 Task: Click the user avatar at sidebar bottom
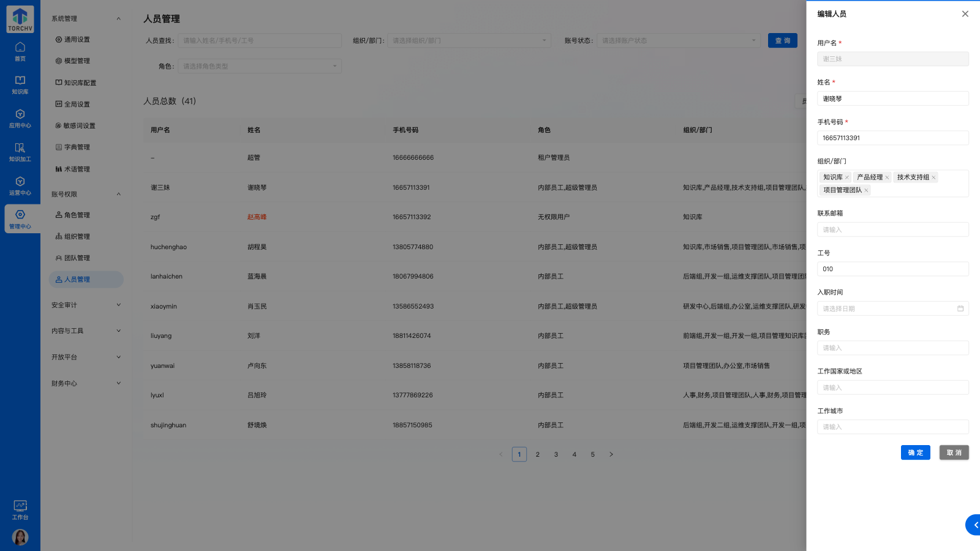20,537
